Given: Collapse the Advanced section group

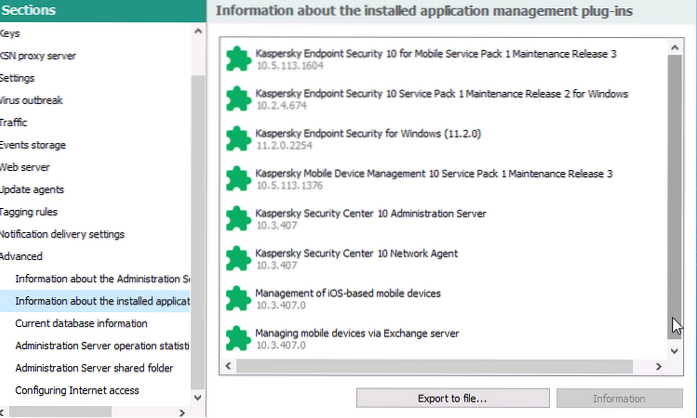Looking at the screenshot, I should click(x=21, y=257).
